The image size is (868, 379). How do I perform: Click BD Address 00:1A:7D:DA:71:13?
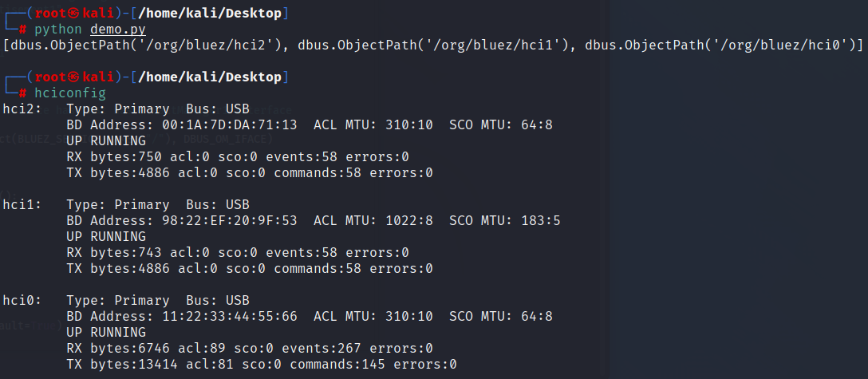tap(182, 125)
